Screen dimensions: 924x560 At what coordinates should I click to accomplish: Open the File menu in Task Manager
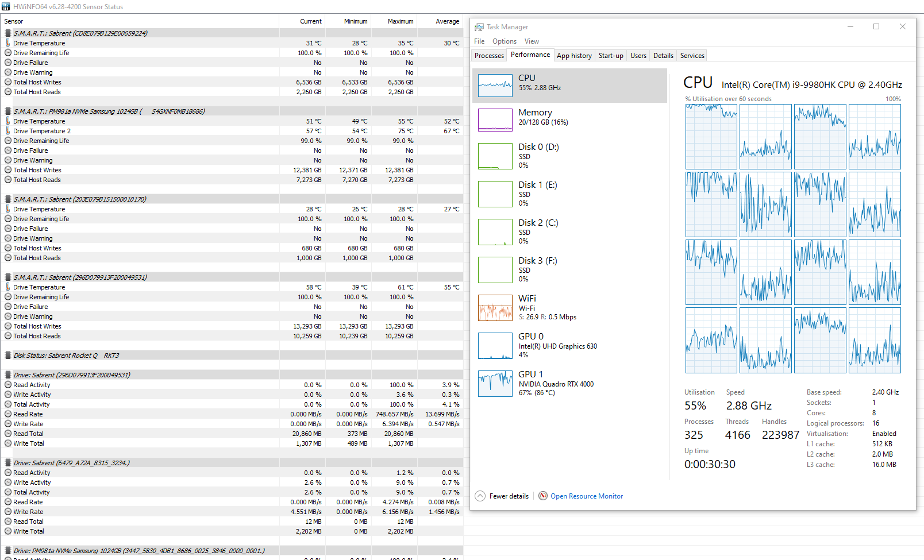point(479,41)
